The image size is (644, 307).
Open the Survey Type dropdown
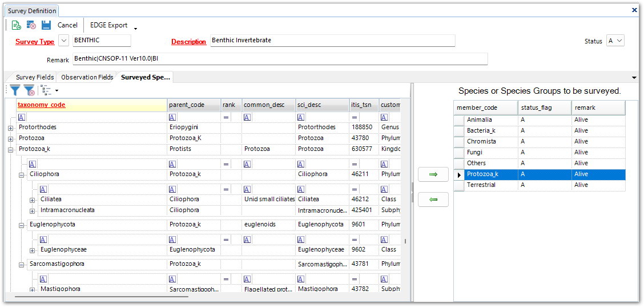(x=63, y=41)
